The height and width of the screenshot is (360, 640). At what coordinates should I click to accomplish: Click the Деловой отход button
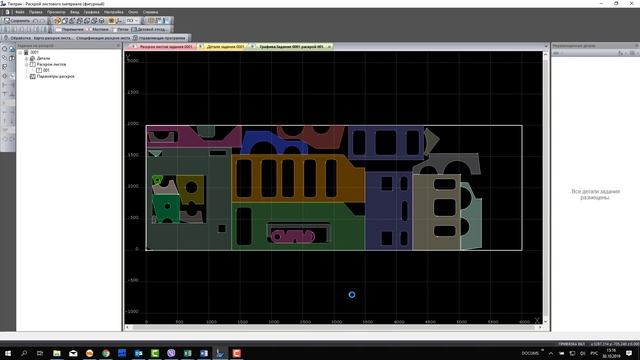click(149, 29)
